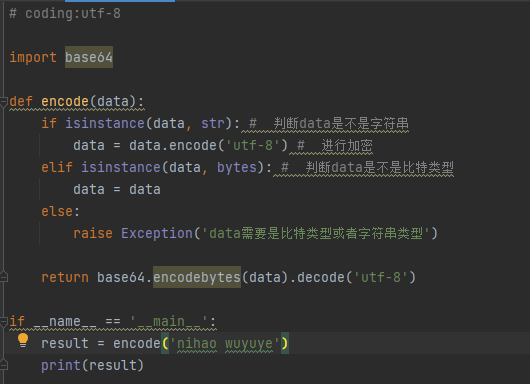Viewport: 530px width, 384px height.
Task: Click the highlighted encodebytes method name
Action: tap(197, 277)
